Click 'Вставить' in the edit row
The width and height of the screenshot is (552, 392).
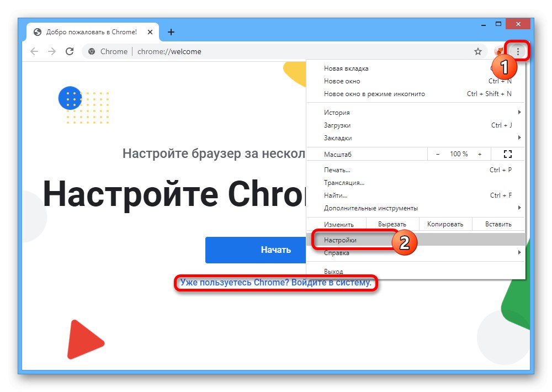(498, 224)
